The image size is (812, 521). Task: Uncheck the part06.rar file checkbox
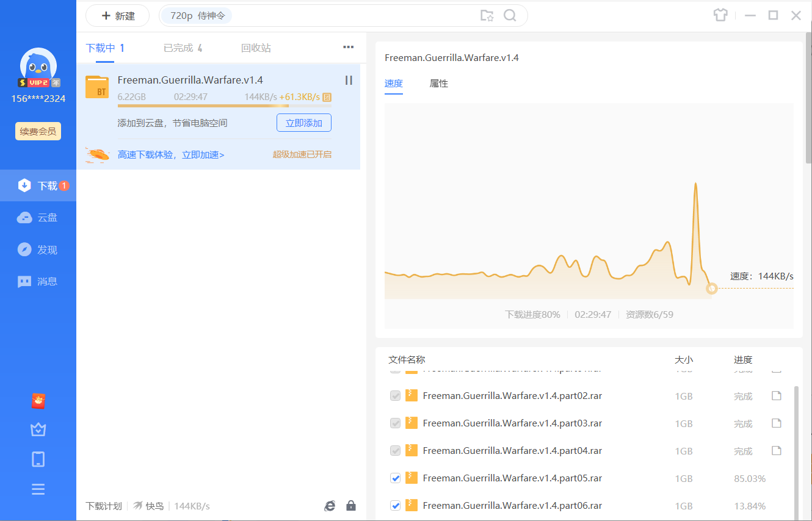coord(395,505)
